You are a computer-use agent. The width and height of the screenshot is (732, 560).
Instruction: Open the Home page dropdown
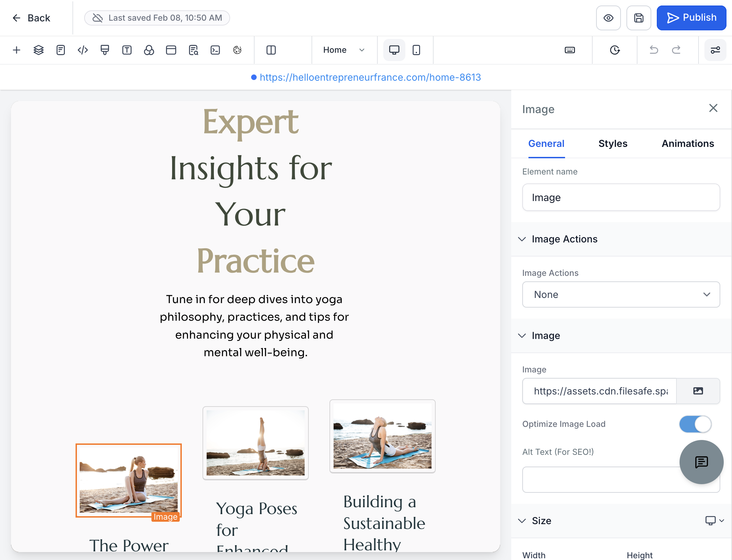coord(344,50)
